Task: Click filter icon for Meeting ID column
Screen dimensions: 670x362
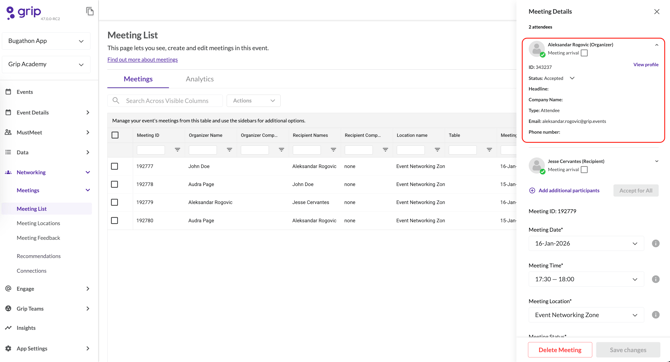Action: click(177, 150)
